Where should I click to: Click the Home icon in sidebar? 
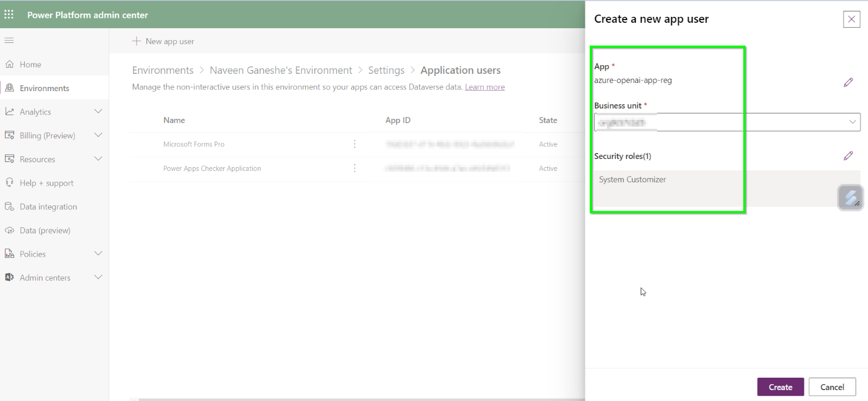(x=9, y=64)
